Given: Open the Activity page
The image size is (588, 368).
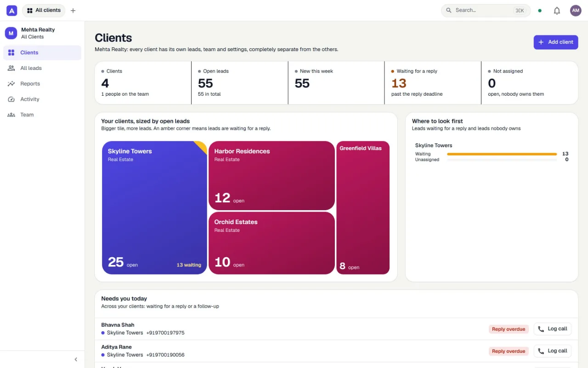Looking at the screenshot, I should pos(42,99).
